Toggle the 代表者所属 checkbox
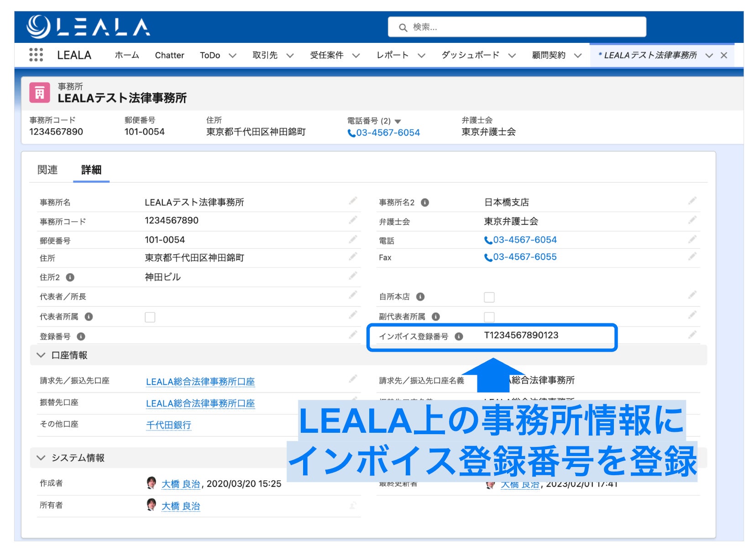 click(x=150, y=317)
